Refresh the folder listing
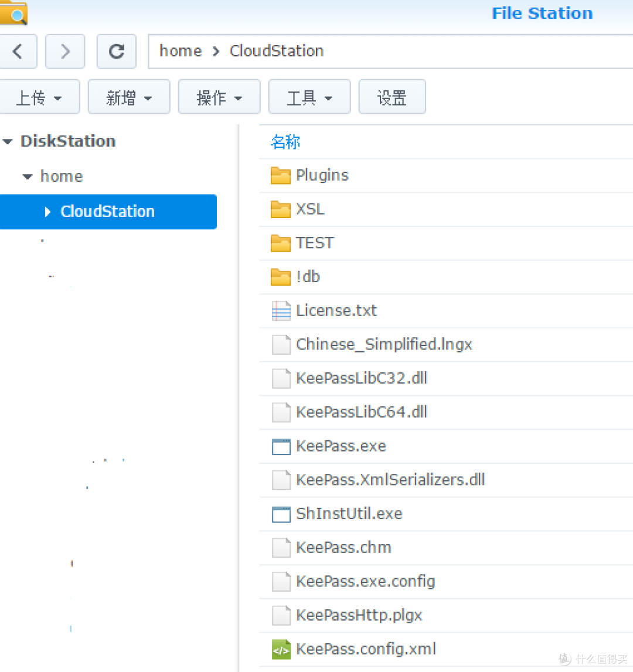This screenshot has height=672, width=633. (x=117, y=52)
